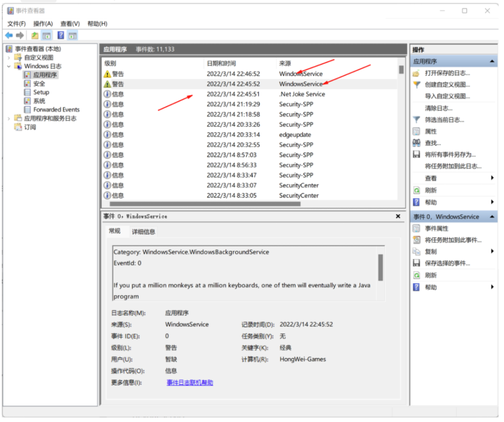
Task: Click the 保存选择的事件 disk icon
Action: tap(416, 263)
